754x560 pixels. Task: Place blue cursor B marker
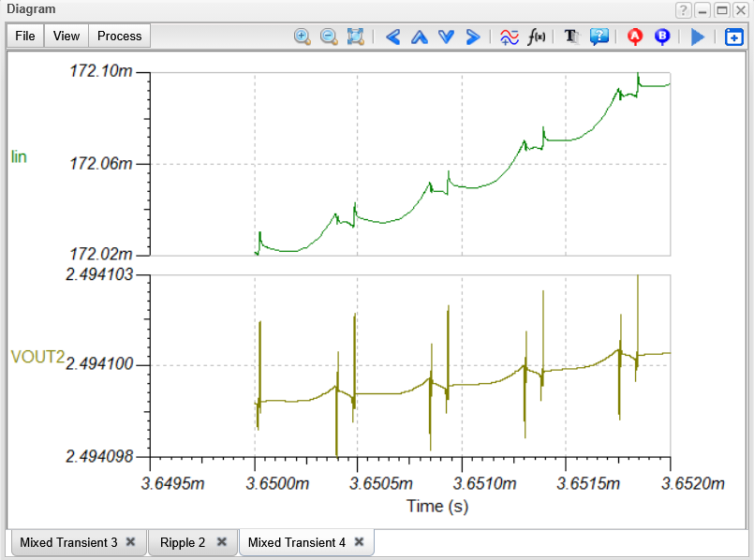pos(662,37)
